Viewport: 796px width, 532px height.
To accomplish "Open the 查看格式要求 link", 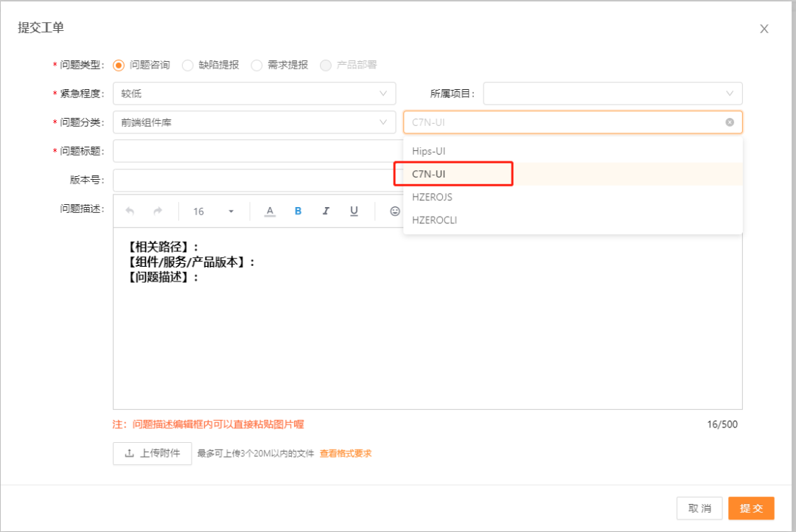I will (346, 454).
